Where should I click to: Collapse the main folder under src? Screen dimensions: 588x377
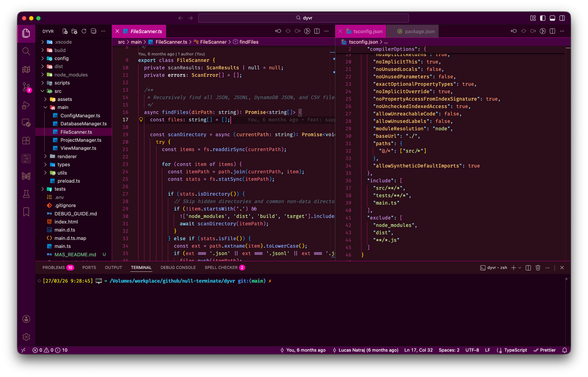coord(74,107)
